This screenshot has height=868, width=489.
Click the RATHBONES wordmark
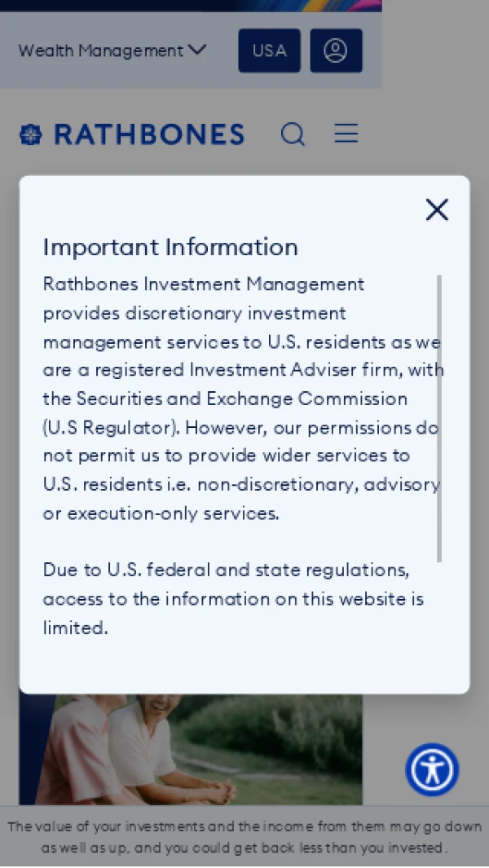[x=149, y=134]
